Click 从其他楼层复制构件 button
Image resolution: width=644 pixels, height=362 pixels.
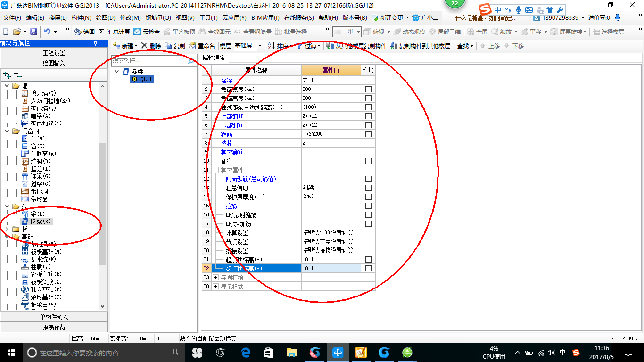tap(357, 46)
